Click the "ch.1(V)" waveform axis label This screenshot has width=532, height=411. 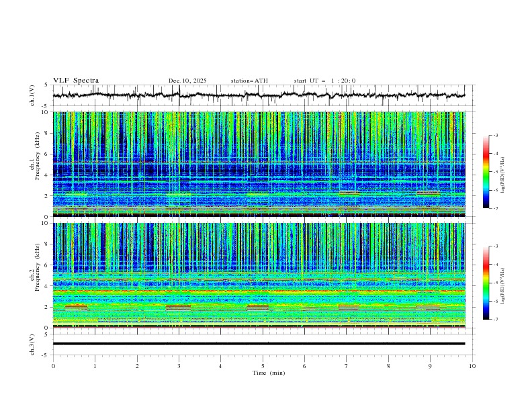32,95
